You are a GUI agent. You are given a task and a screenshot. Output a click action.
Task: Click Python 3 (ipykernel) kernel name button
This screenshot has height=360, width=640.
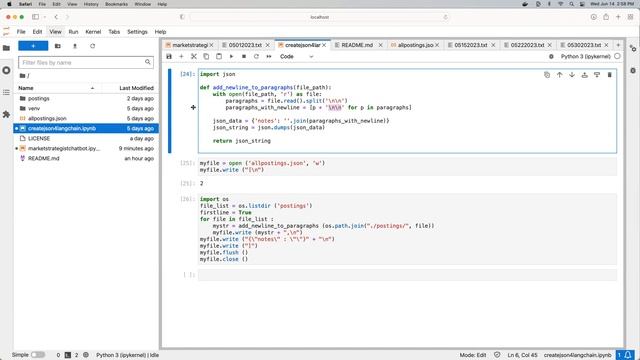pyautogui.click(x=585, y=56)
